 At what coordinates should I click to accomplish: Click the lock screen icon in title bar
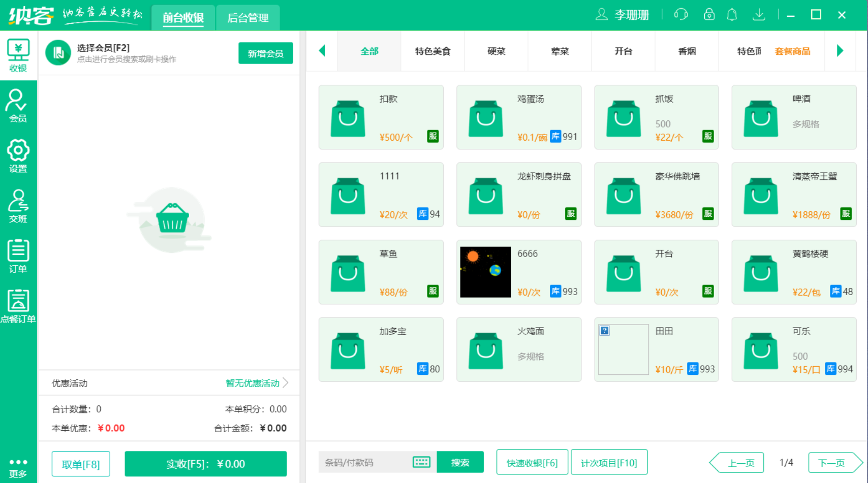(708, 15)
